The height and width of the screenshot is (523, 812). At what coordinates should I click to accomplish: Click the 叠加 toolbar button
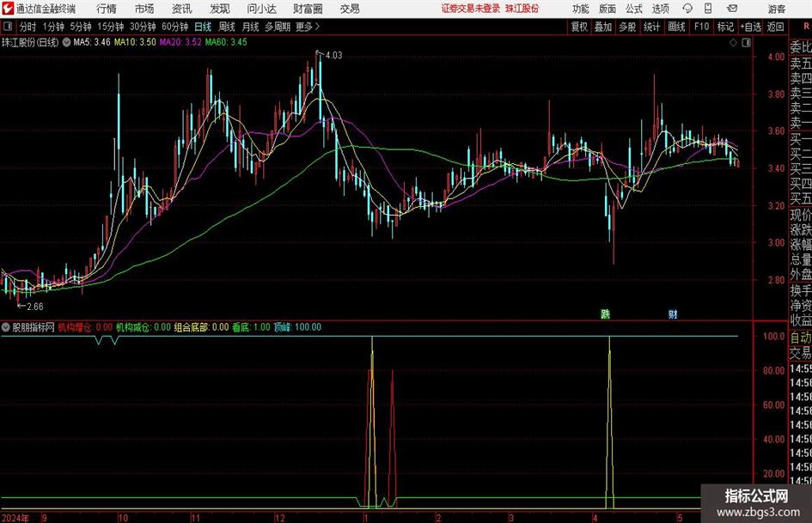(x=603, y=27)
